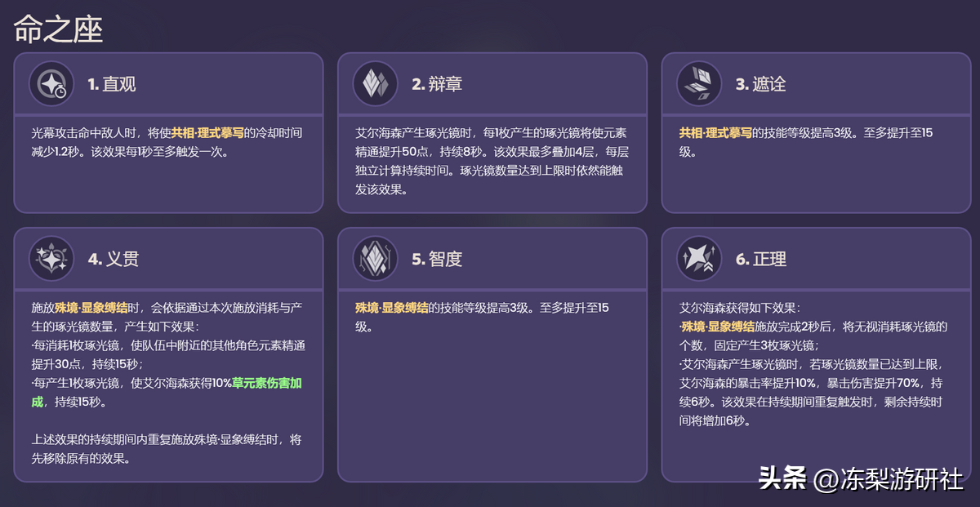980x507 pixels.
Task: Click the 义贯 constellation icon
Action: point(52,259)
